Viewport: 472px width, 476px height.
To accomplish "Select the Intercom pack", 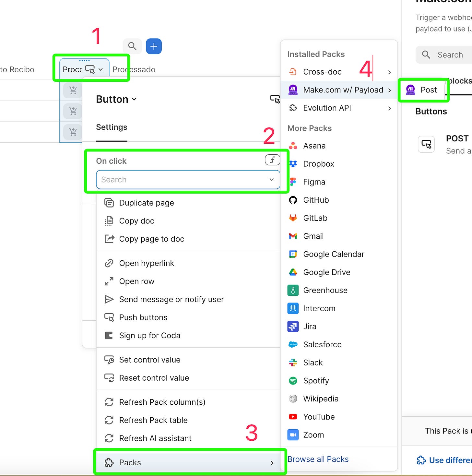I will coord(339,308).
